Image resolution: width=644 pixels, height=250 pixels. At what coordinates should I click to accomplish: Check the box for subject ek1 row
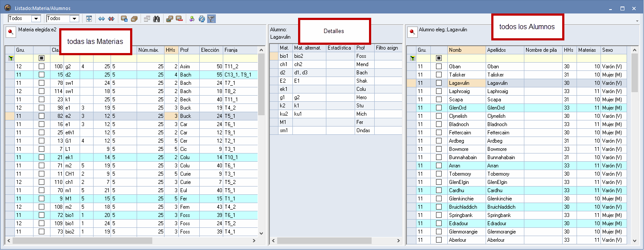(x=41, y=157)
